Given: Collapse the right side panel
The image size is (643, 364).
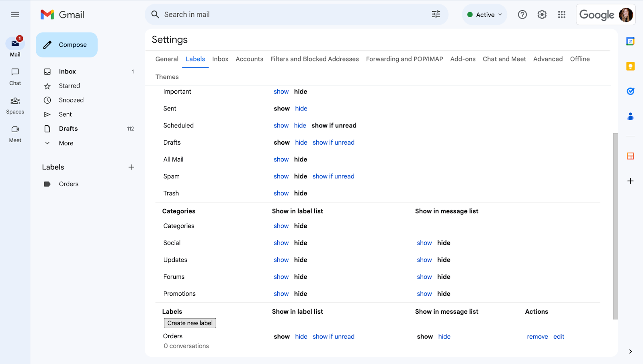Looking at the screenshot, I should tap(630, 350).
